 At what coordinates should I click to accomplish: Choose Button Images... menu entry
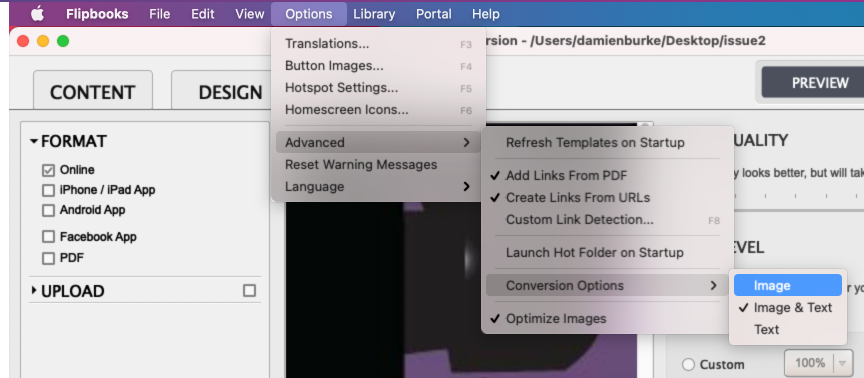[x=378, y=66]
